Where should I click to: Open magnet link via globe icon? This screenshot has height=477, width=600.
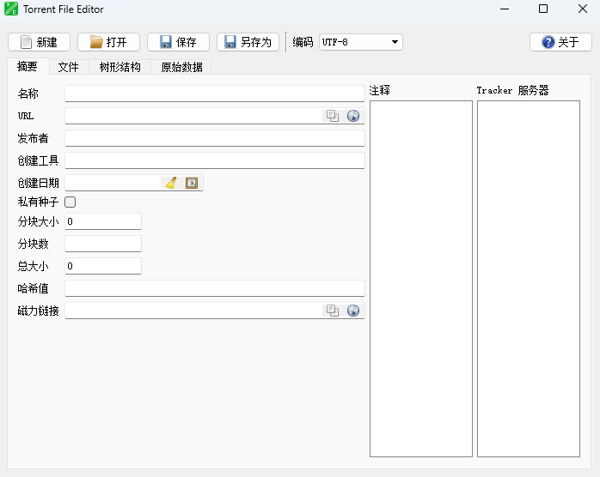(353, 311)
